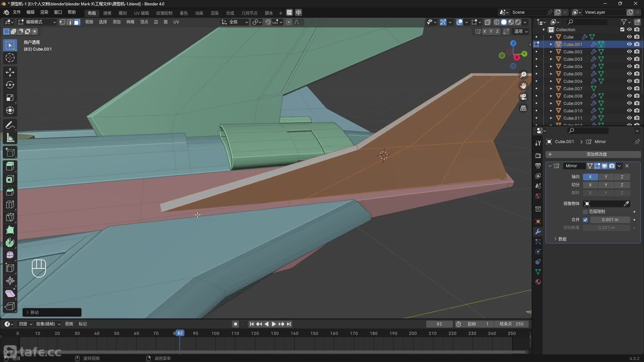
Task: Expand Cube.010 in outliner
Action: (551, 111)
